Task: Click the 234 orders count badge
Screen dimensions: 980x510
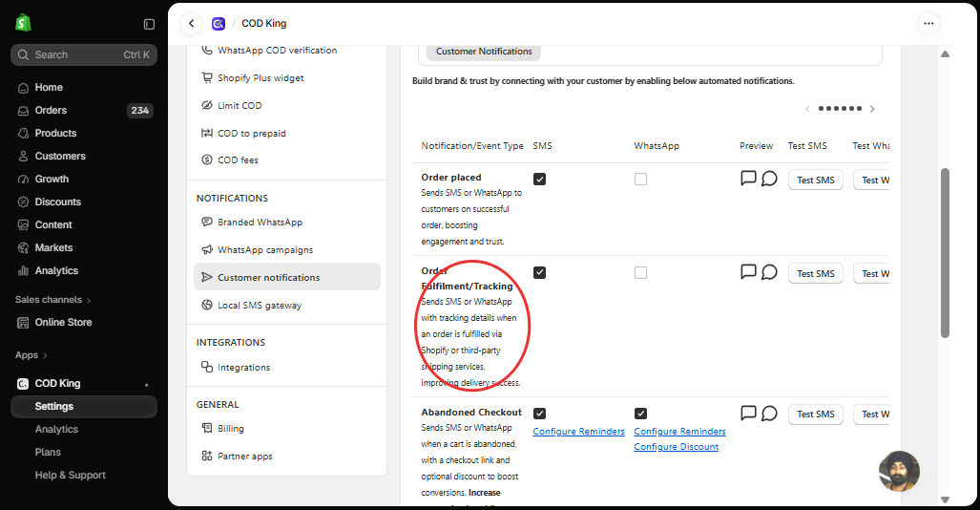Action: pyautogui.click(x=140, y=111)
